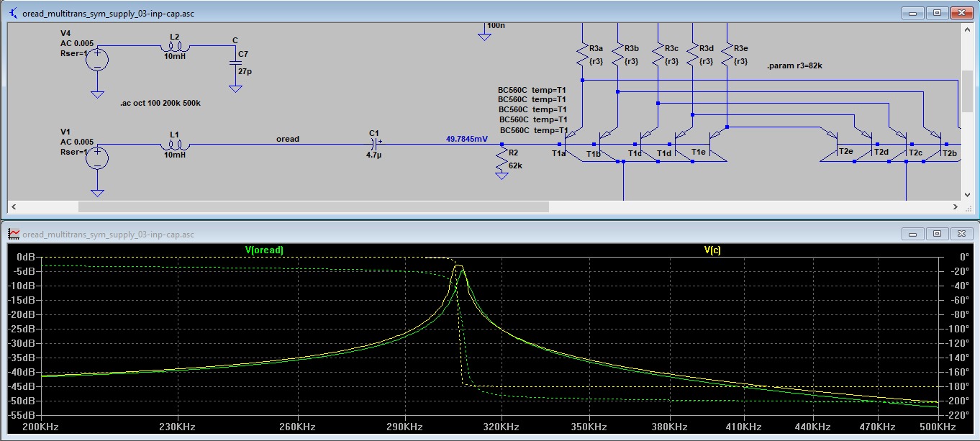
Task: Click the .ac oct 100 200k 500k directive
Action: 160,104
